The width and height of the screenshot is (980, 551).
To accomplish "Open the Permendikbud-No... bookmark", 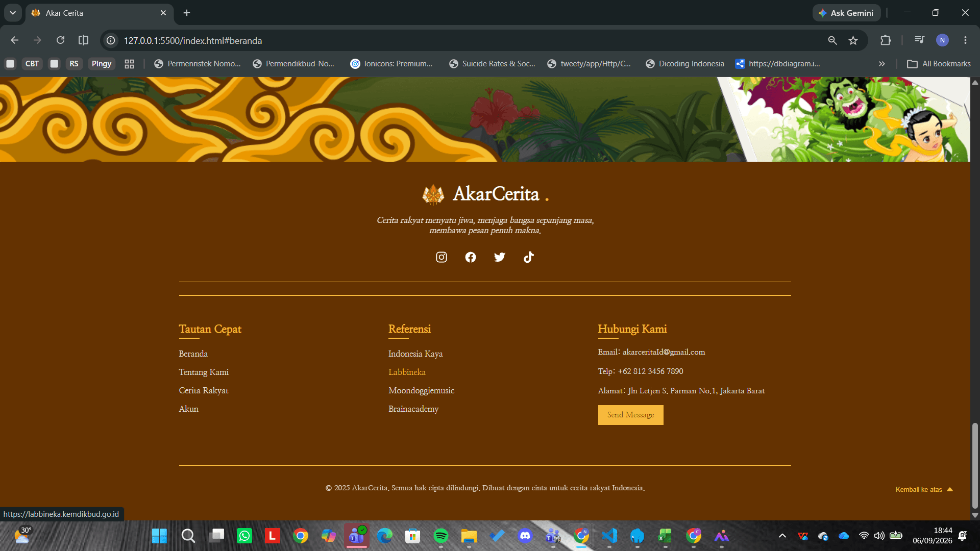I will coord(293,64).
